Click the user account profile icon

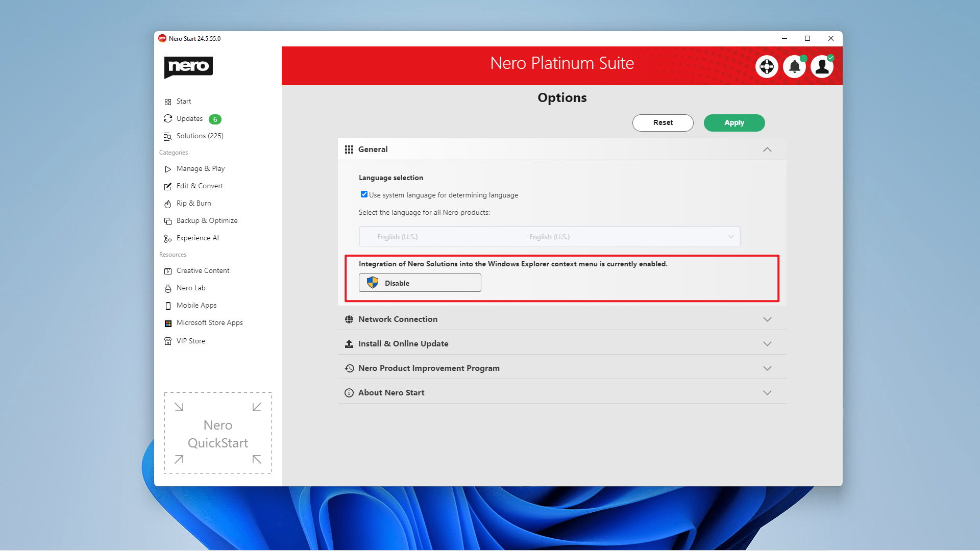tap(822, 67)
